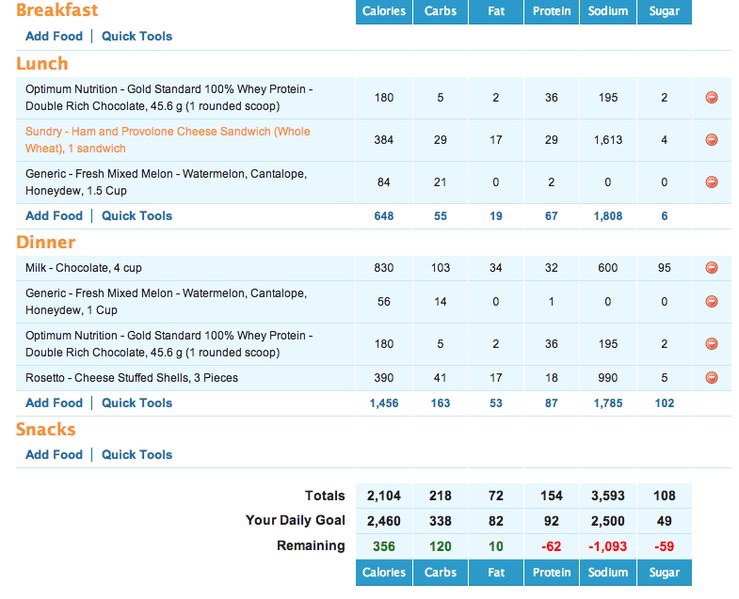Click the Remaining sugar value -59

coord(664,547)
